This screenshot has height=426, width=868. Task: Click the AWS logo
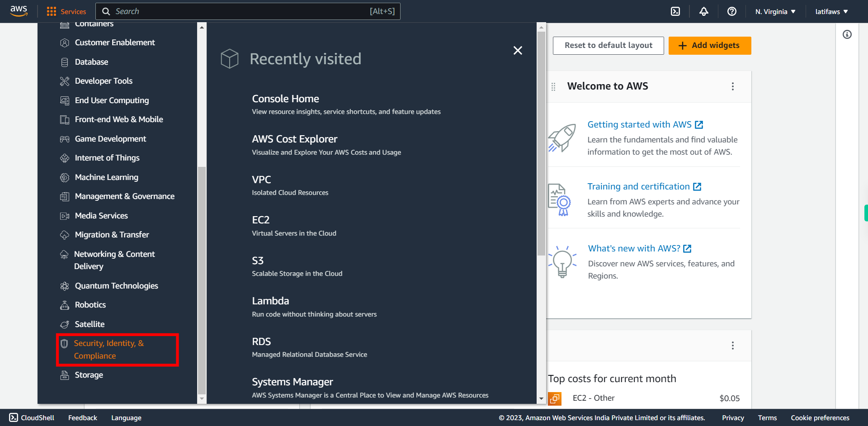point(19,11)
